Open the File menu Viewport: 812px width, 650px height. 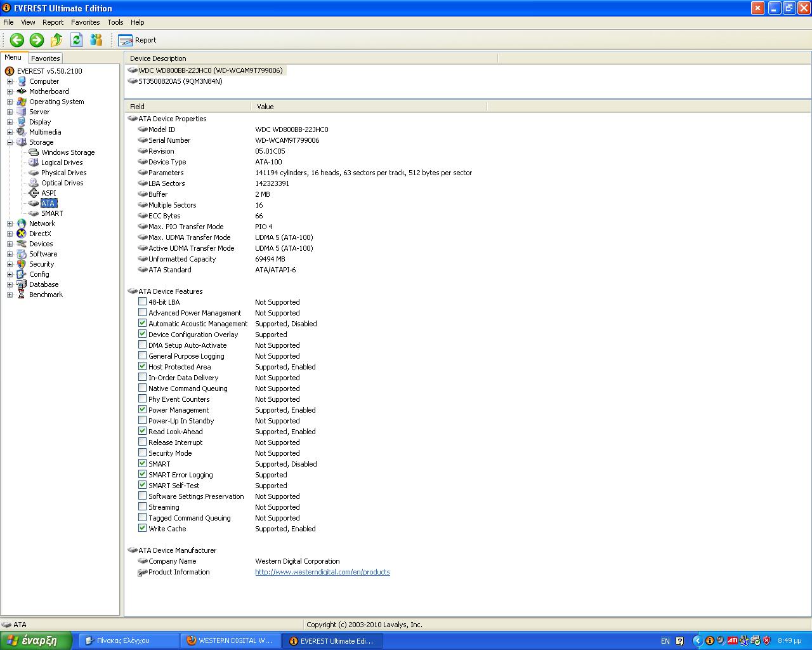coord(8,22)
